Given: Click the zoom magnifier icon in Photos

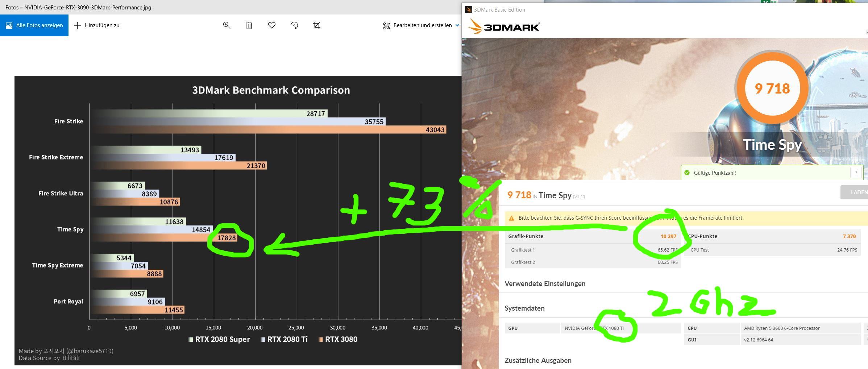Looking at the screenshot, I should 227,25.
